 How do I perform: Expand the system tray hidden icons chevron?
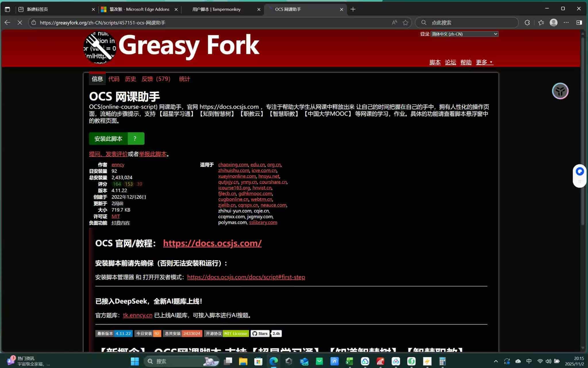click(496, 361)
